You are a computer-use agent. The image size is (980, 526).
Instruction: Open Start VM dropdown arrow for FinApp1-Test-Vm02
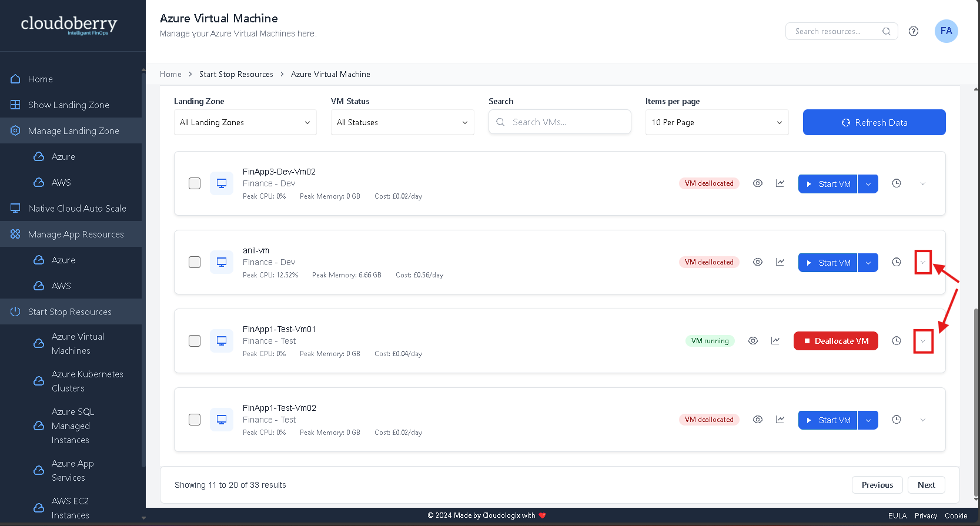(868, 420)
